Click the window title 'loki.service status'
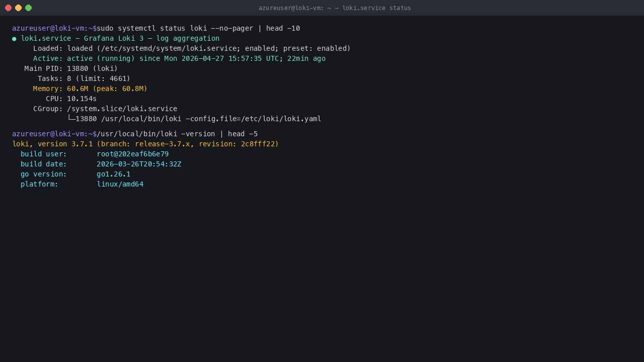 [376, 8]
